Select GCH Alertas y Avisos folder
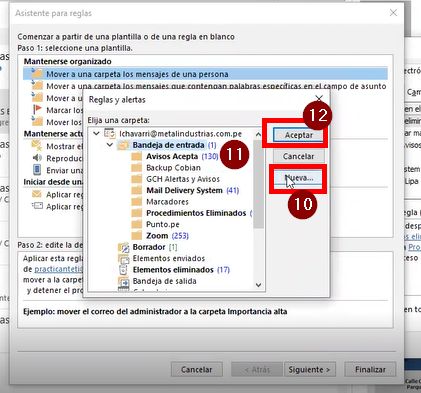The image size is (421, 393). (x=183, y=179)
